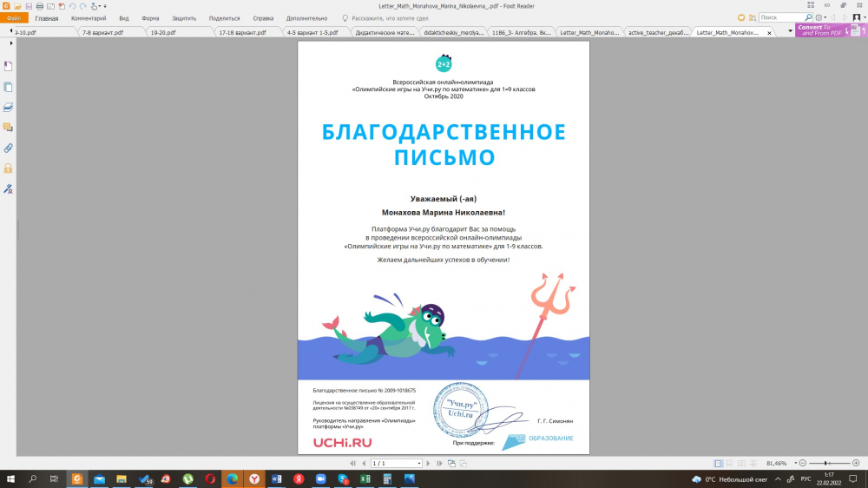The image size is (868, 488).
Task: Go to the last page
Action: (439, 463)
